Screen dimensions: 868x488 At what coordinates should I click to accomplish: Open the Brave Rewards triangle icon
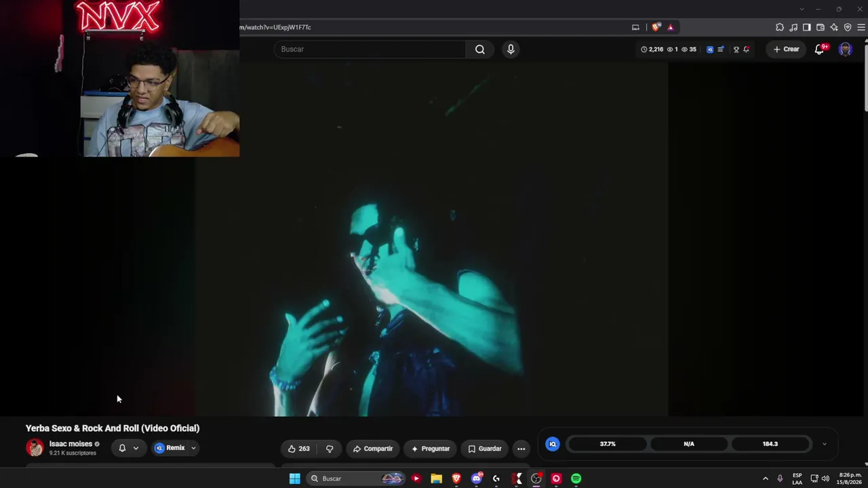[671, 27]
